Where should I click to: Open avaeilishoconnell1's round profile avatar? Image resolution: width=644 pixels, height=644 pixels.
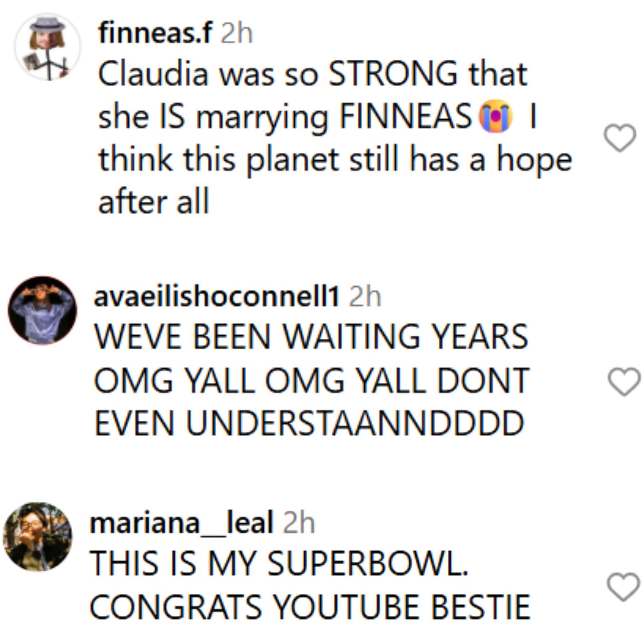42,310
